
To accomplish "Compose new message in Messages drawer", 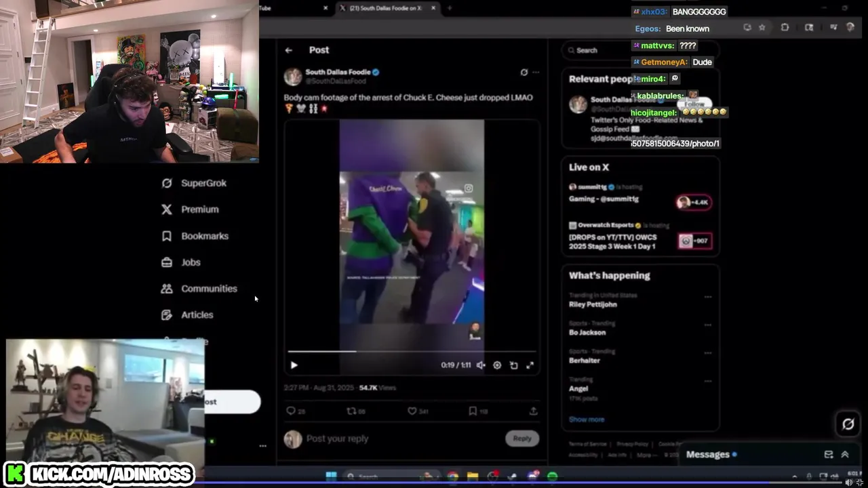I will coord(829,455).
